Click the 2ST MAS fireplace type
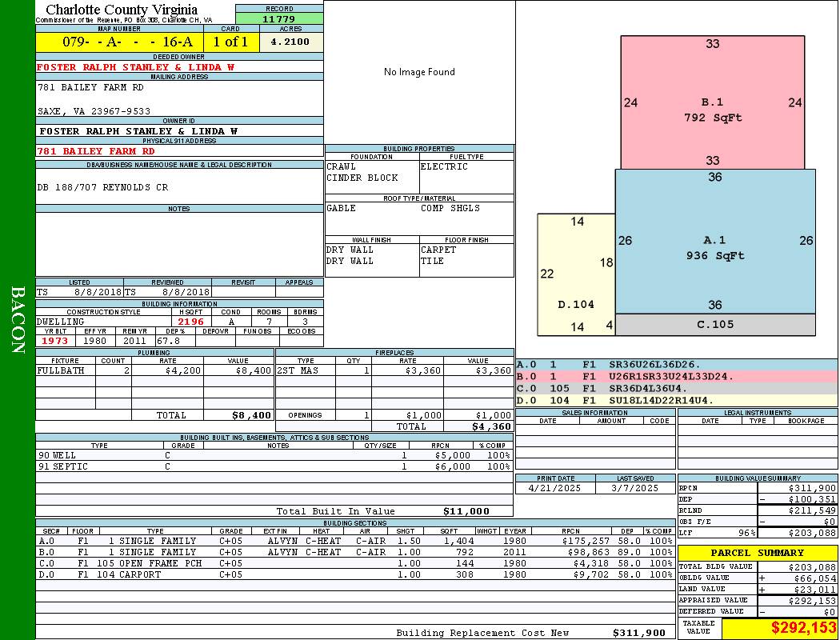 (x=298, y=370)
